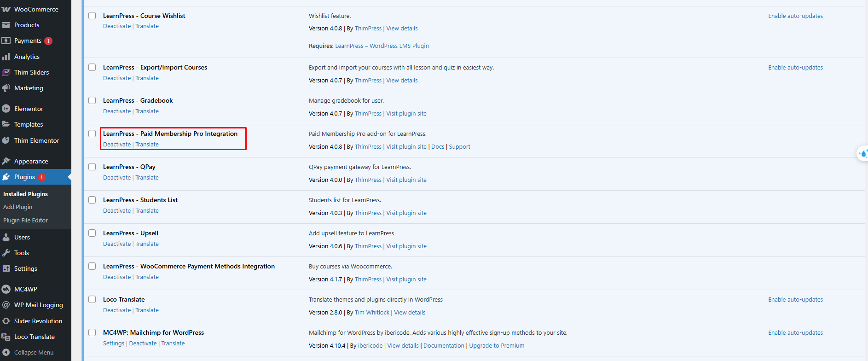Open WooCommerce menu icon in sidebar
The width and height of the screenshot is (868, 361).
point(6,9)
